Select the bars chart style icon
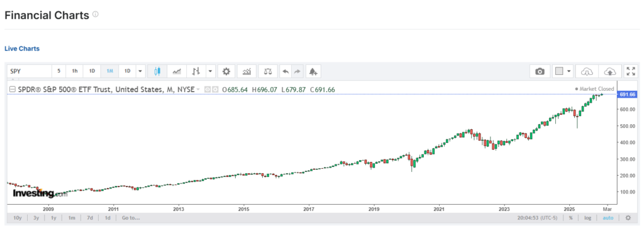Screen dimensions: 644x230 point(196,71)
